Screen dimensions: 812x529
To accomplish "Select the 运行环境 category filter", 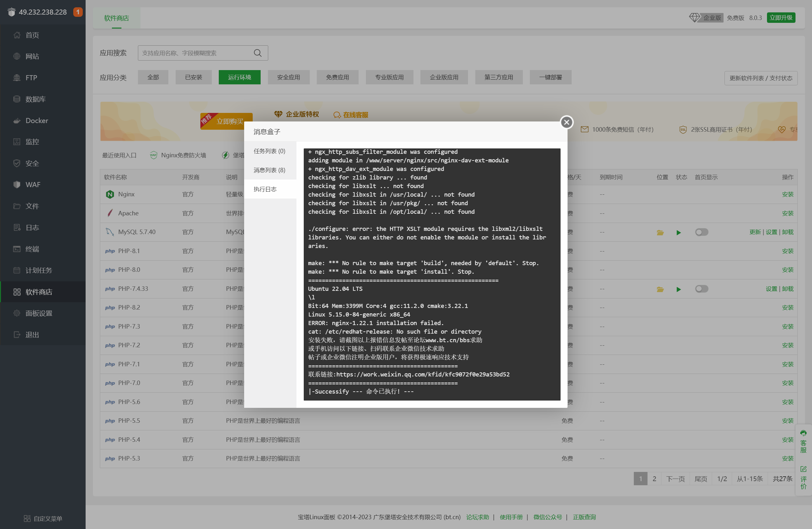I will point(239,77).
